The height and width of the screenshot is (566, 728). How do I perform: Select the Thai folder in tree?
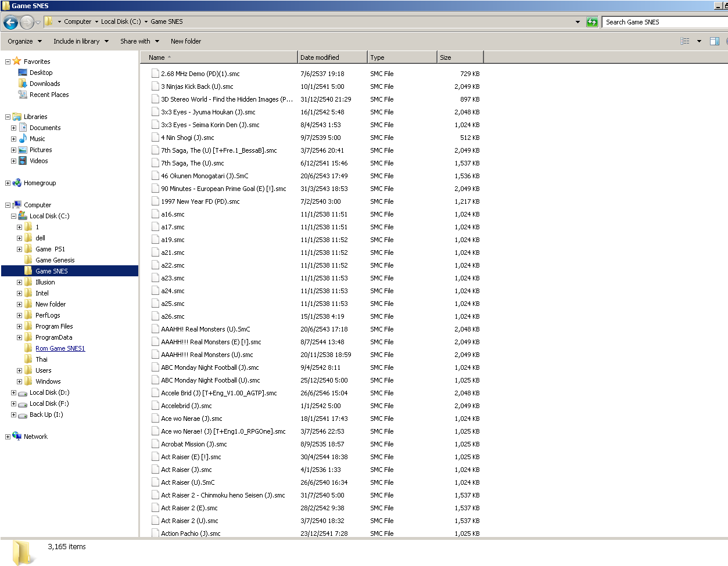(x=41, y=359)
